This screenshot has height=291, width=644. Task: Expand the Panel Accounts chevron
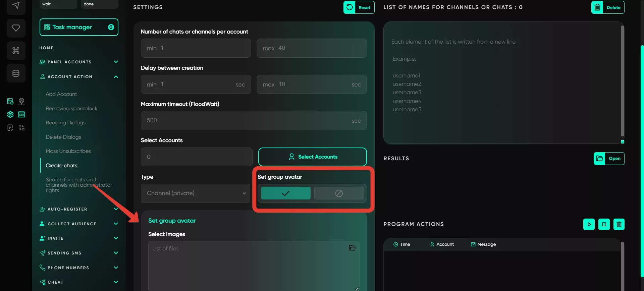pos(116,62)
